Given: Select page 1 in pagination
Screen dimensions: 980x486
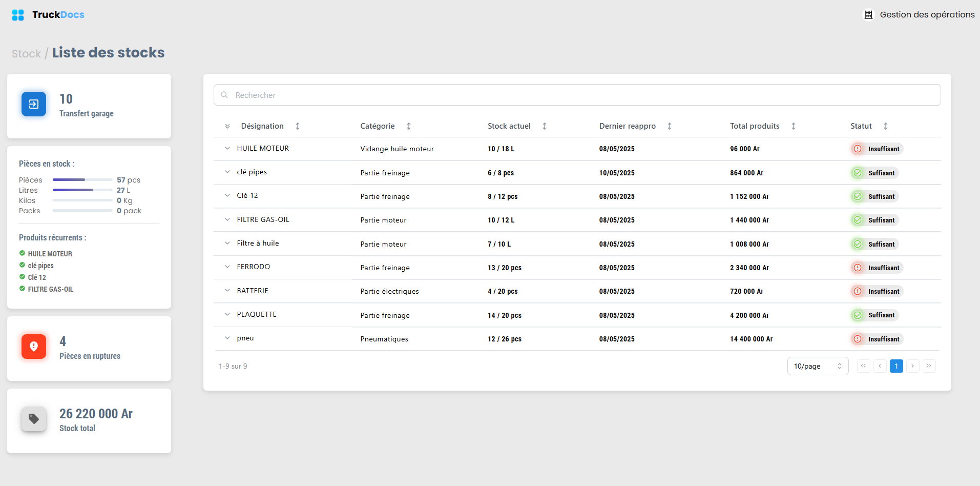Looking at the screenshot, I should (x=896, y=366).
